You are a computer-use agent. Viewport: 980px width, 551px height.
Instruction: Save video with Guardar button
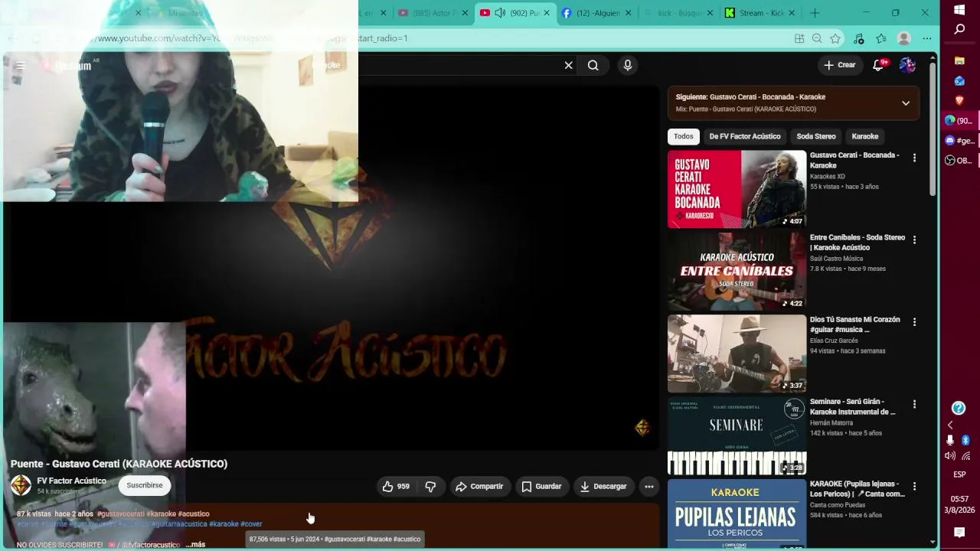point(541,487)
